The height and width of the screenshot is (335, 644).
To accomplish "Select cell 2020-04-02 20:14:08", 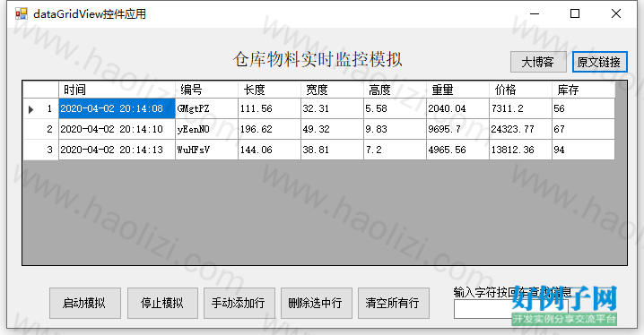I will click(117, 108).
